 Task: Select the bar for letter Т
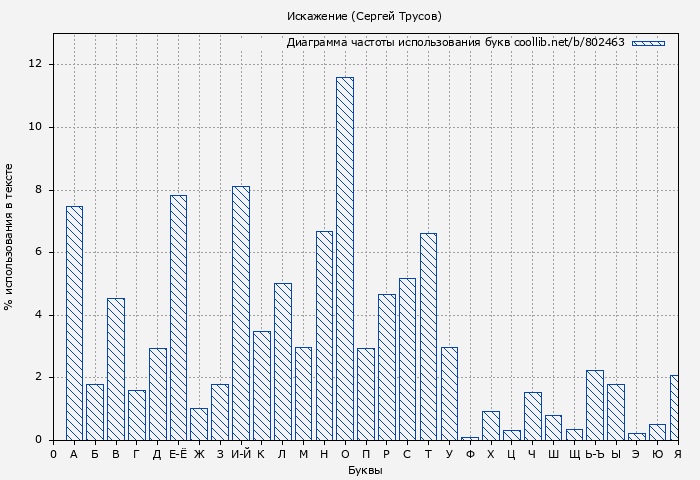(428, 336)
